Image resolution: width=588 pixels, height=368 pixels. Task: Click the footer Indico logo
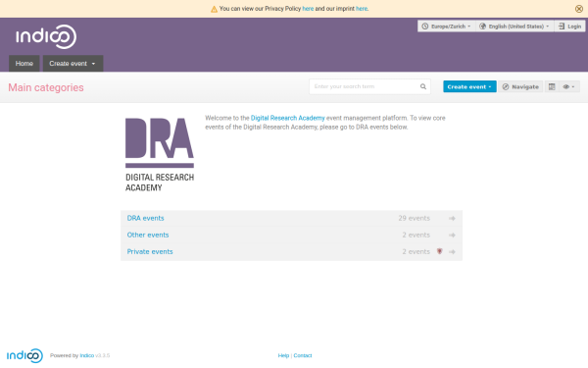tap(24, 355)
